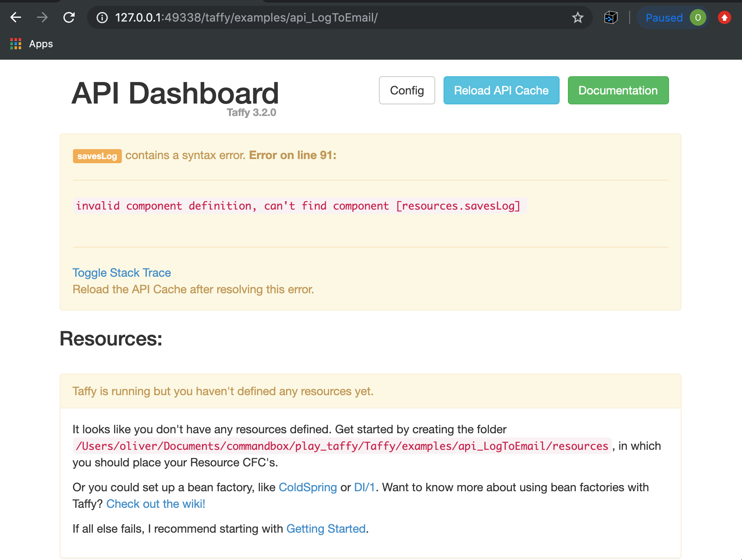
Task: Click the 'Error on line 91:' text
Action: [293, 155]
